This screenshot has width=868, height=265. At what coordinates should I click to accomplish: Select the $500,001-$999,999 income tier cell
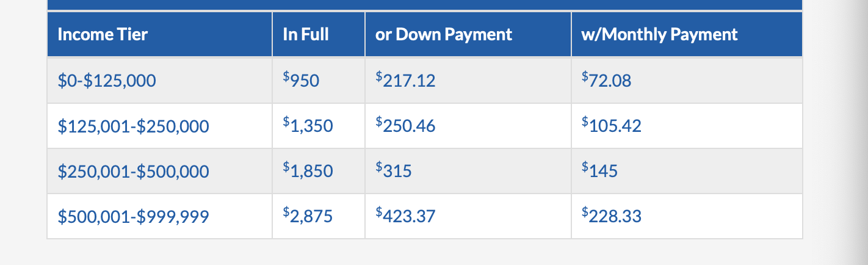click(133, 216)
